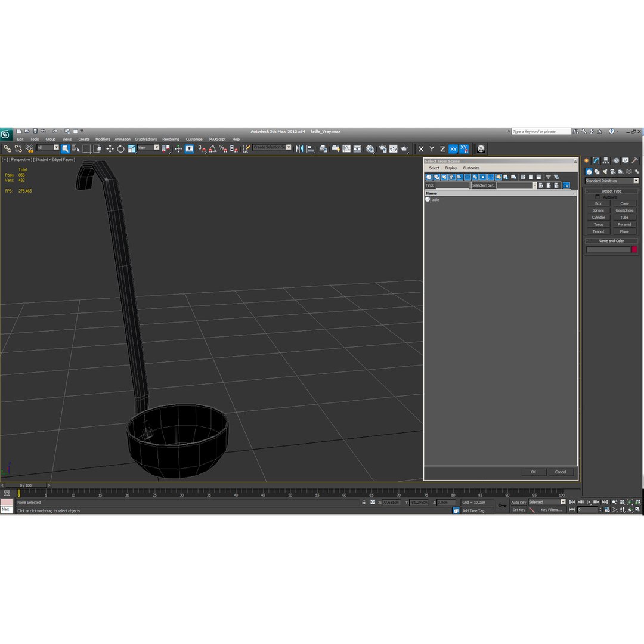This screenshot has width=644, height=644.
Task: Switch to the Motion panel tab
Action: 615,160
